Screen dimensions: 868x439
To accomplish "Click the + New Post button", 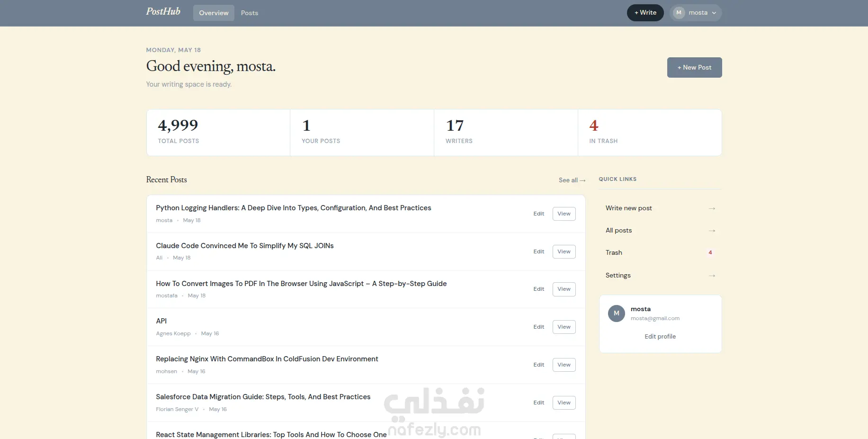I will click(694, 67).
